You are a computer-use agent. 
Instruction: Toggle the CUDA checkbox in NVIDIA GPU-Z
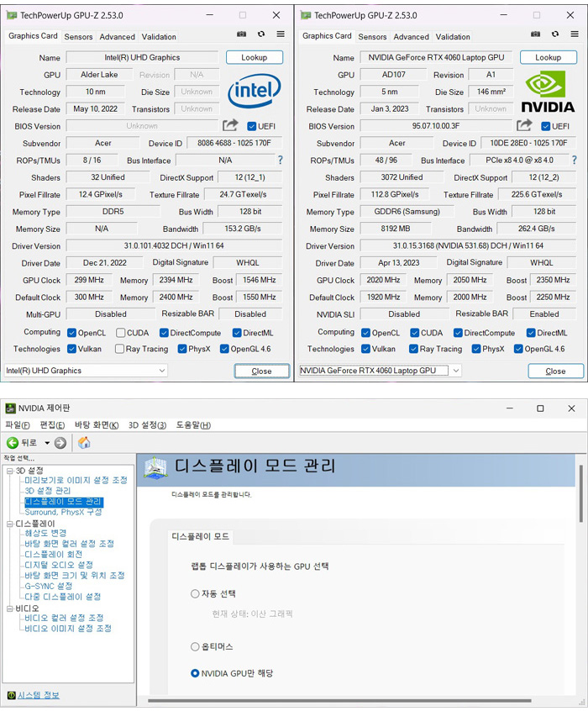pos(415,333)
